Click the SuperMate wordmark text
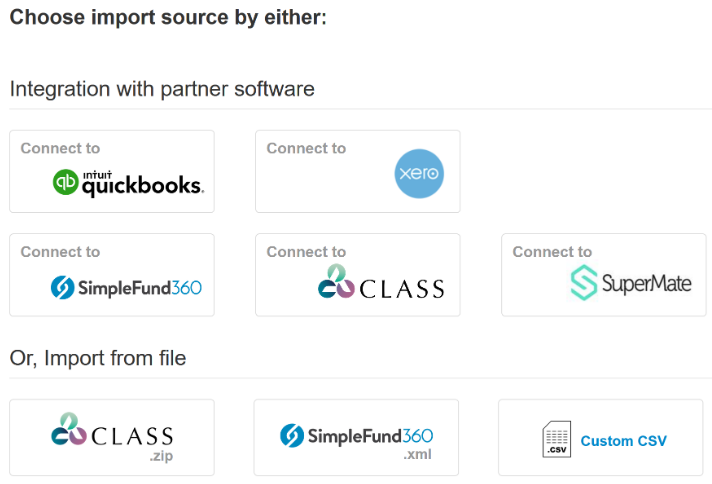712x484 pixels. pyautogui.click(x=646, y=283)
